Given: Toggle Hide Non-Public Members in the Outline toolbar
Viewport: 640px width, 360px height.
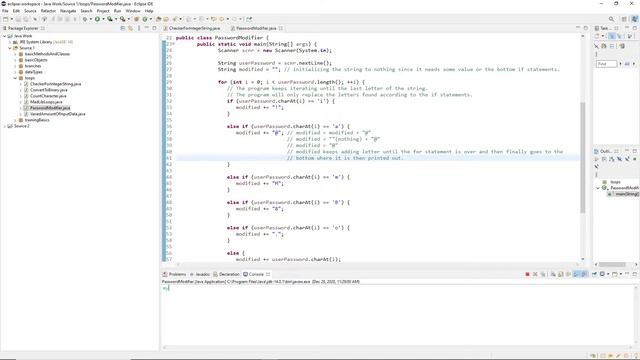Looking at the screenshot, I should point(635,159).
